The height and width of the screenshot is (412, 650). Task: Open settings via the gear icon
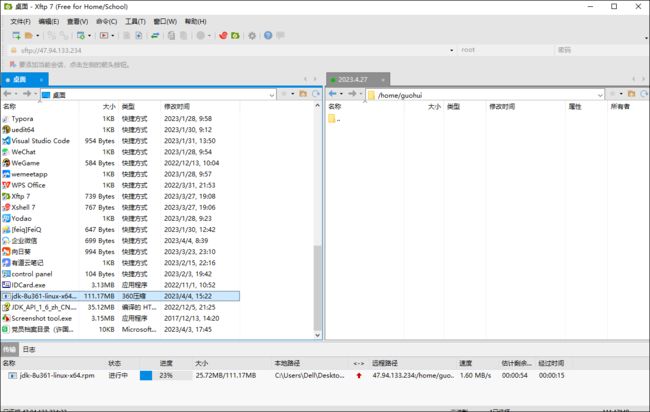point(252,36)
